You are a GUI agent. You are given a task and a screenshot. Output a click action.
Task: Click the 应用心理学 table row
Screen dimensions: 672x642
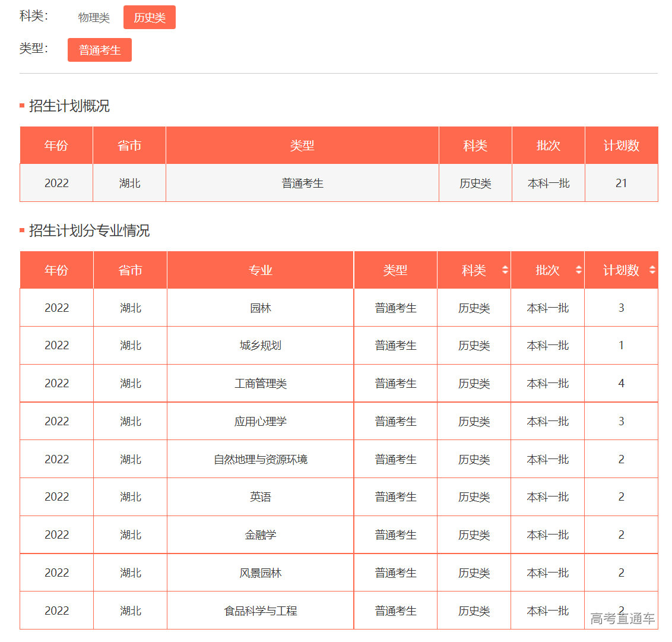260,421
